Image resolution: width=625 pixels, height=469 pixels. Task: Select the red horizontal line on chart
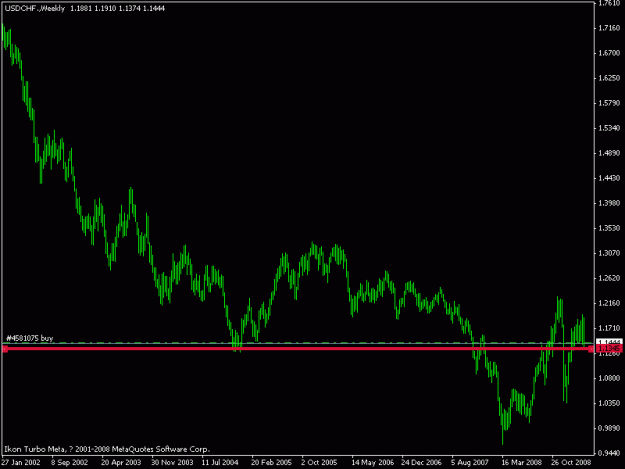coord(298,349)
